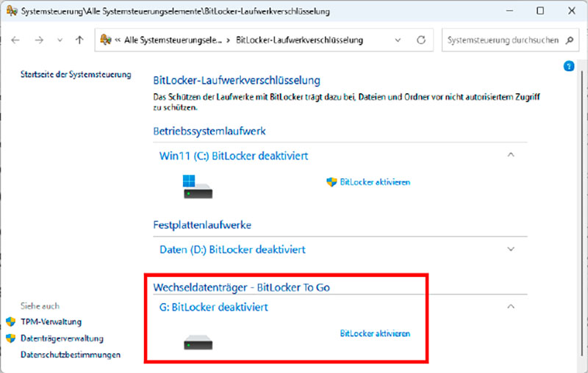The height and width of the screenshot is (373, 588).
Task: Expand the Daten (D:) drive section
Action: pyautogui.click(x=511, y=249)
